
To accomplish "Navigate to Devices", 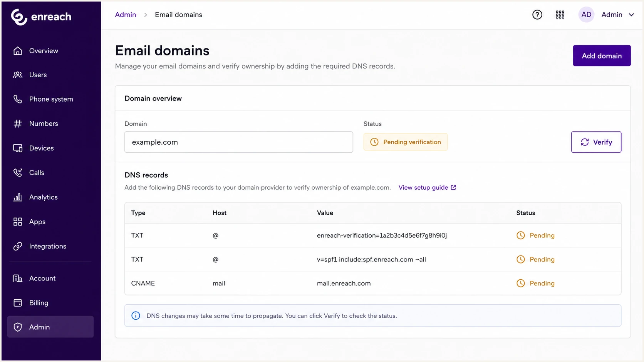I will 50,148.
